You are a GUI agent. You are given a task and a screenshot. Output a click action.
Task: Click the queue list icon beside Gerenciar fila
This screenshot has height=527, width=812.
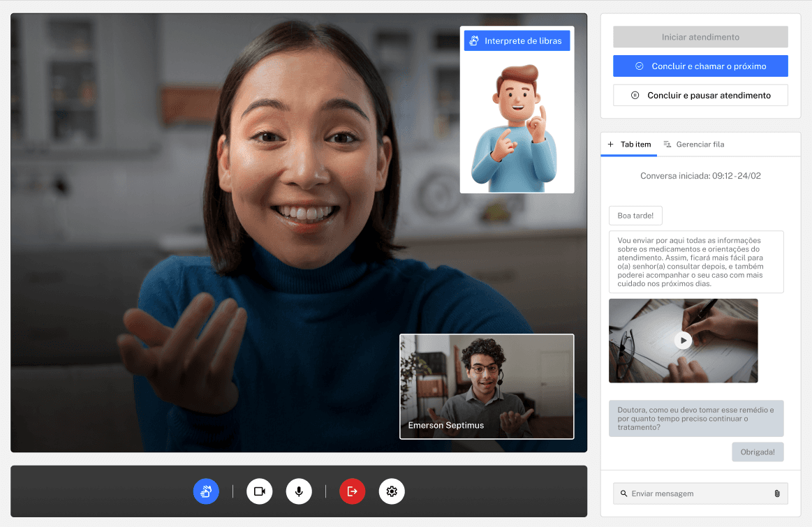(667, 144)
